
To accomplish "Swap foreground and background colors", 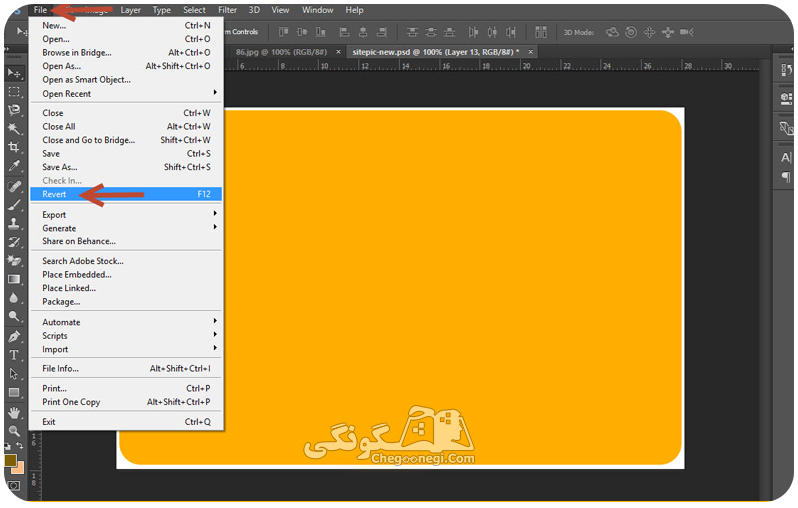I will click(x=19, y=445).
